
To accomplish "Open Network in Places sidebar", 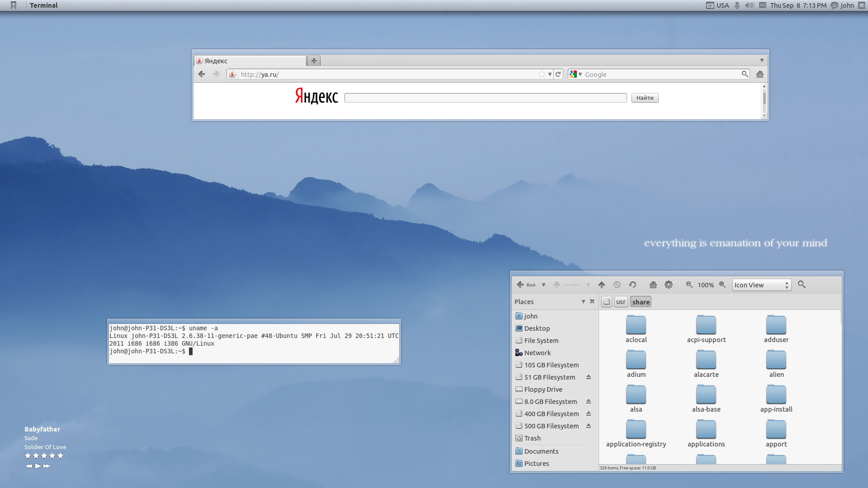I will (x=555, y=353).
